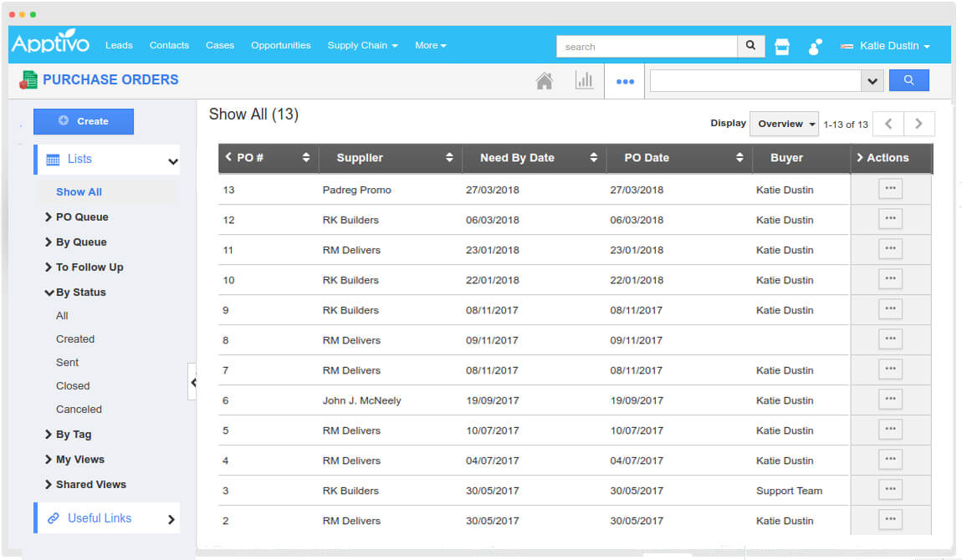Open the Home icon in the toolbar

point(545,80)
